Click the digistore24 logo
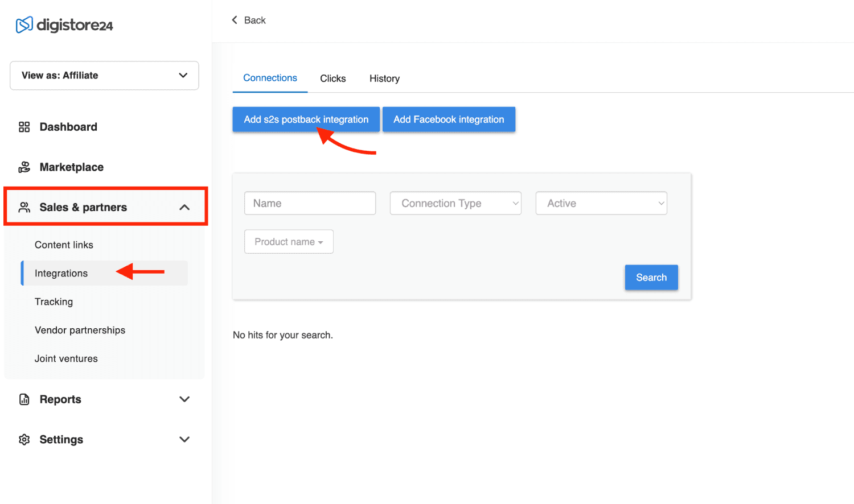Viewport: 854px width, 504px height. 64,25
